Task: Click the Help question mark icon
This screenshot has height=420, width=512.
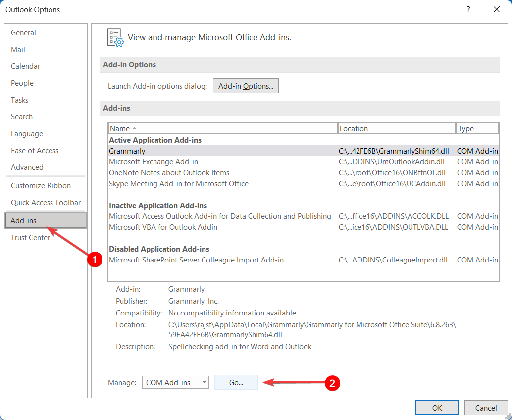Action: pyautogui.click(x=468, y=10)
